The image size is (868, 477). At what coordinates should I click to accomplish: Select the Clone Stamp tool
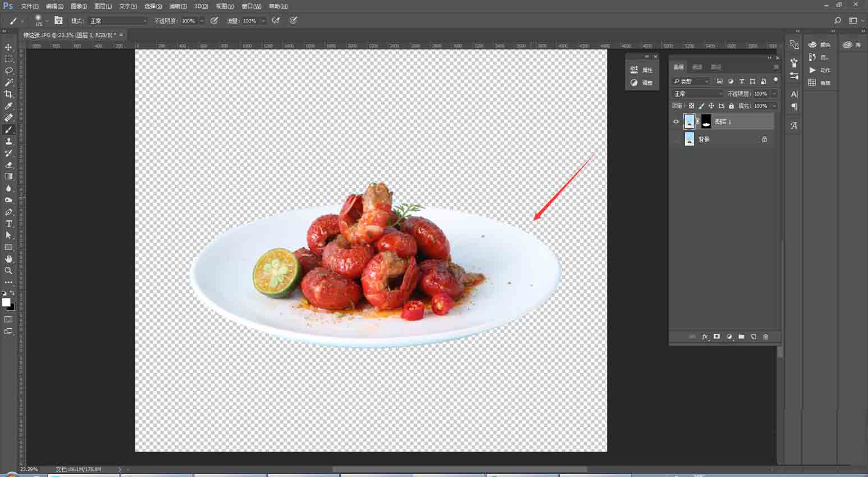tap(8, 141)
